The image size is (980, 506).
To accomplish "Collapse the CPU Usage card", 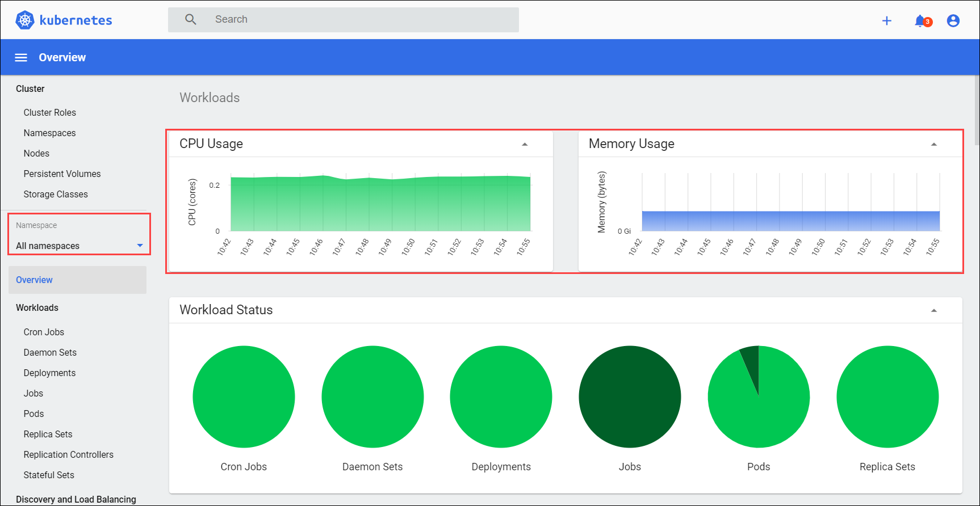I will click(x=525, y=145).
